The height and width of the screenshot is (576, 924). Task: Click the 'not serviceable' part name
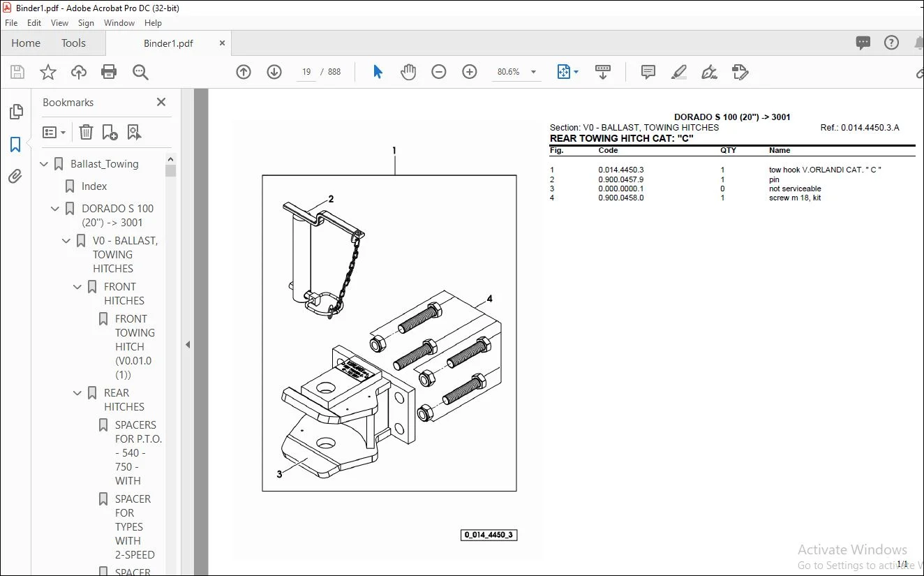(795, 189)
